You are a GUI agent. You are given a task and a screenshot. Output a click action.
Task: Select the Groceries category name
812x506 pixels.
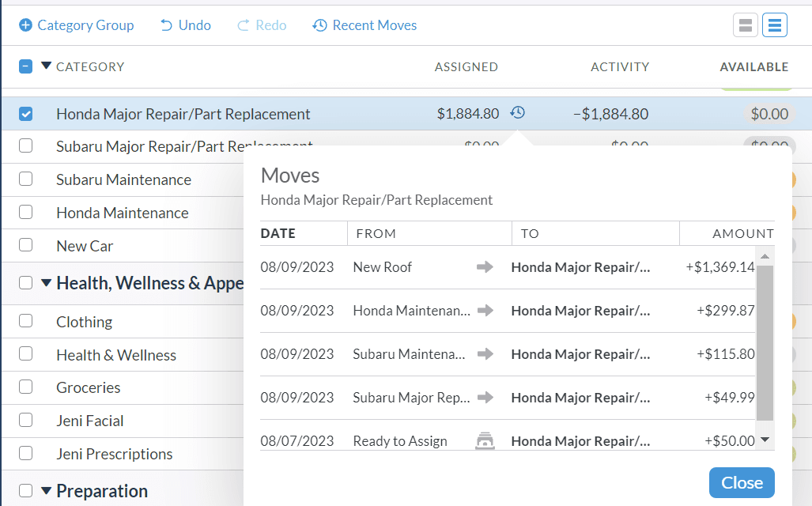[x=88, y=387]
